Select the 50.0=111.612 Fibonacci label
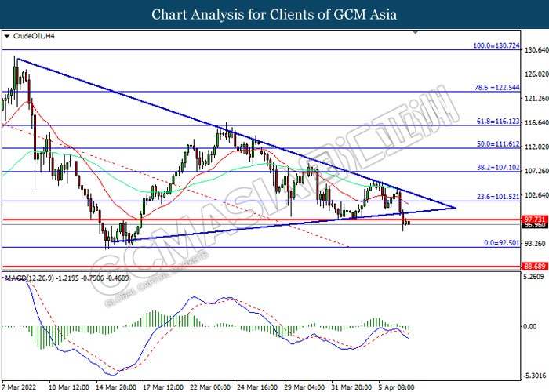 click(x=498, y=144)
